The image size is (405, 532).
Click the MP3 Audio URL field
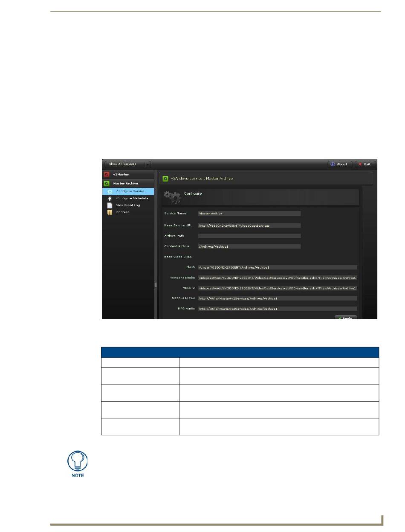(278, 309)
